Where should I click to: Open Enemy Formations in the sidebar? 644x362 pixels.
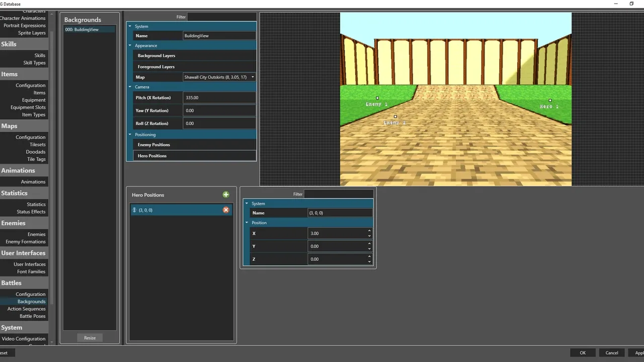(26, 242)
